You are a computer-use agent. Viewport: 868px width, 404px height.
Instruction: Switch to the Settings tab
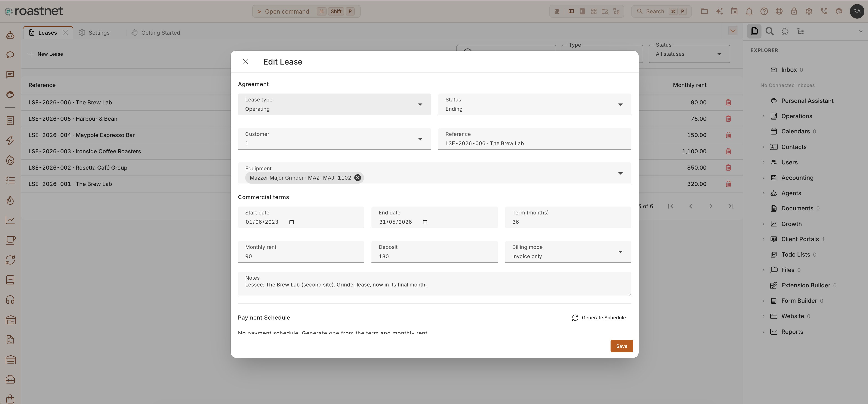point(94,33)
